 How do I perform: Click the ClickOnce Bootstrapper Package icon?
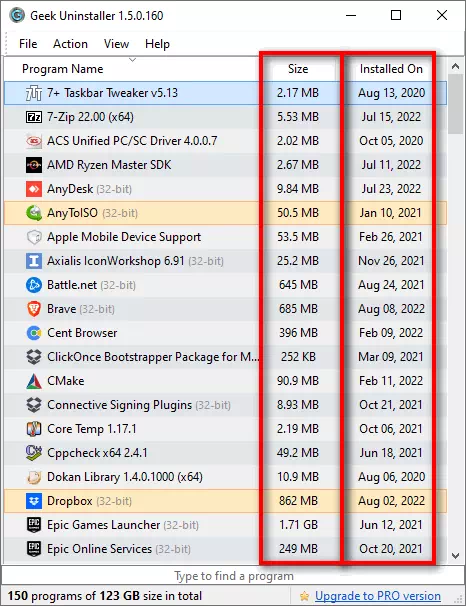tap(34, 357)
